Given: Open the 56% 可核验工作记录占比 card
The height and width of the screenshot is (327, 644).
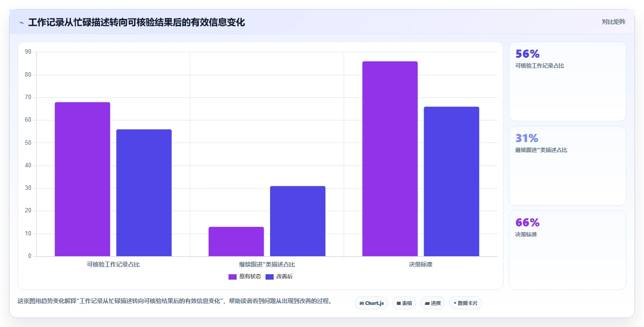Looking at the screenshot, I should point(568,82).
